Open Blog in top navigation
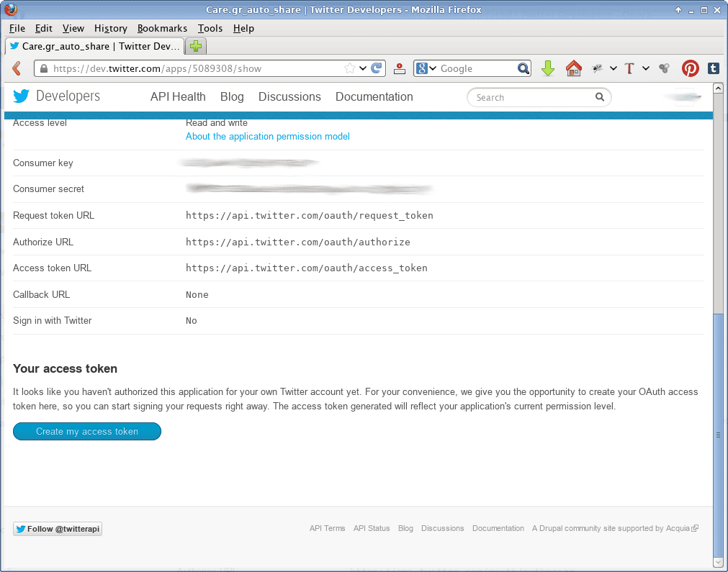The image size is (728, 572). click(x=232, y=96)
